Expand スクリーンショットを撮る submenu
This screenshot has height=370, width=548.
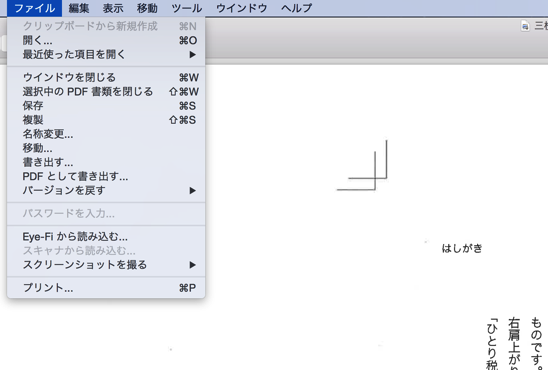click(106, 265)
